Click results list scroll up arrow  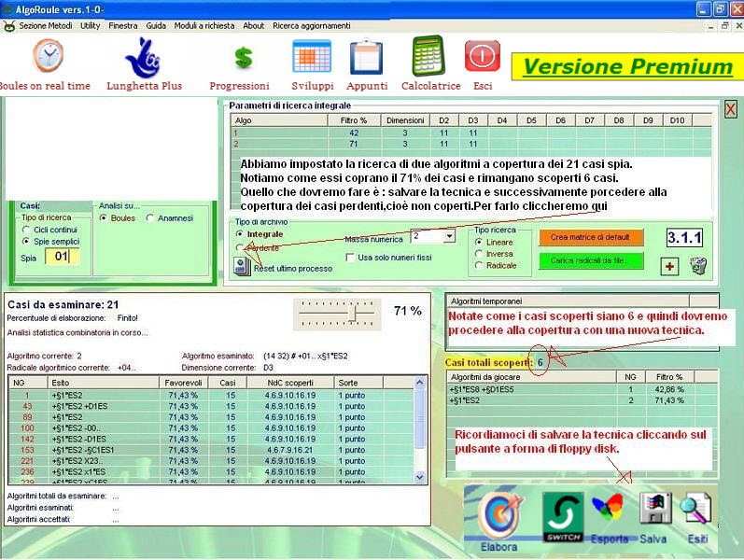(x=419, y=383)
